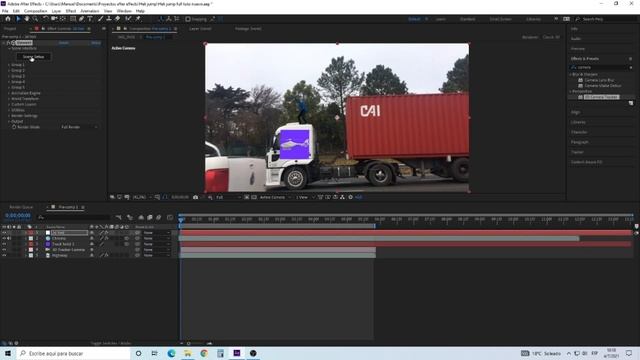
Task: Expand the Animation Engine section
Action: pyautogui.click(x=9, y=93)
